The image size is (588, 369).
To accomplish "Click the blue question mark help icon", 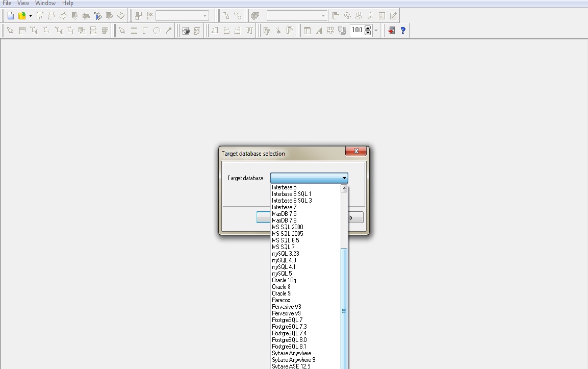I will tap(403, 31).
